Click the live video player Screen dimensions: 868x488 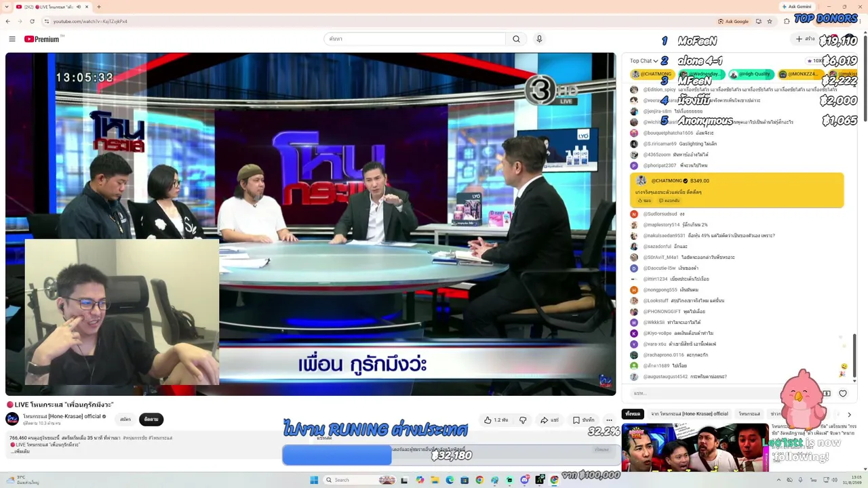click(311, 224)
